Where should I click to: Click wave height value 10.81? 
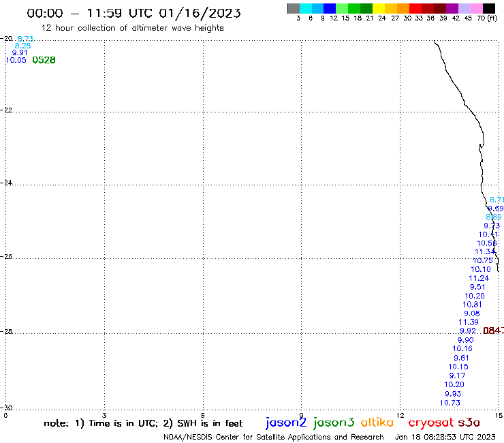[472, 305]
